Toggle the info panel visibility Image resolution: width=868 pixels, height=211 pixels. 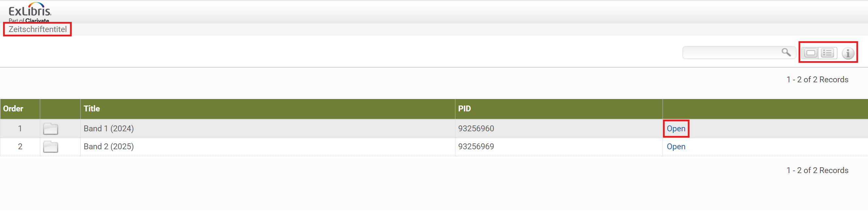click(848, 53)
